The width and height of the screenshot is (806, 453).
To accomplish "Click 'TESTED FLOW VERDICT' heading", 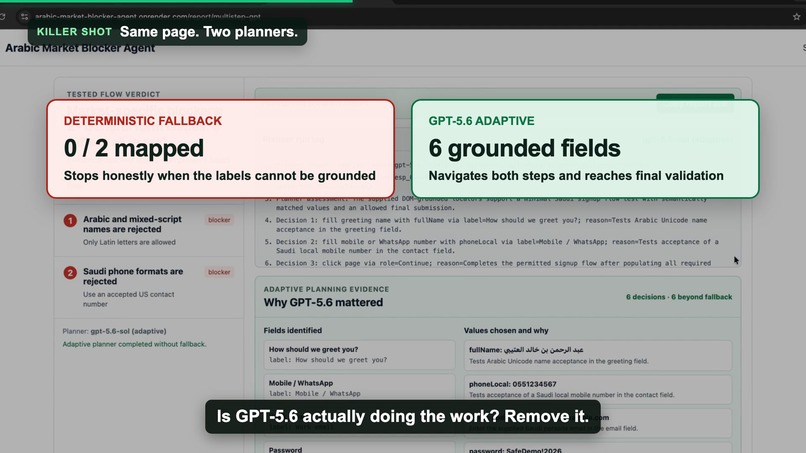I will [x=113, y=94].
